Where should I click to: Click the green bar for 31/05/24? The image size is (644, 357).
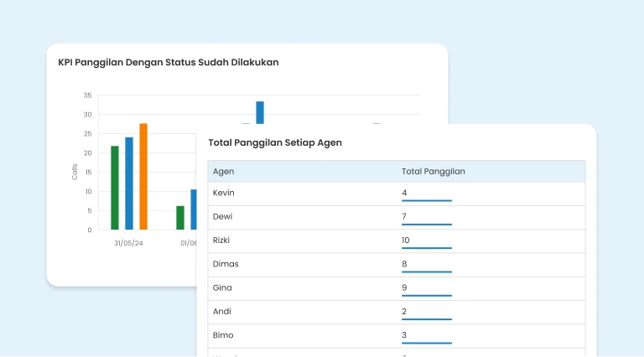[x=115, y=188]
